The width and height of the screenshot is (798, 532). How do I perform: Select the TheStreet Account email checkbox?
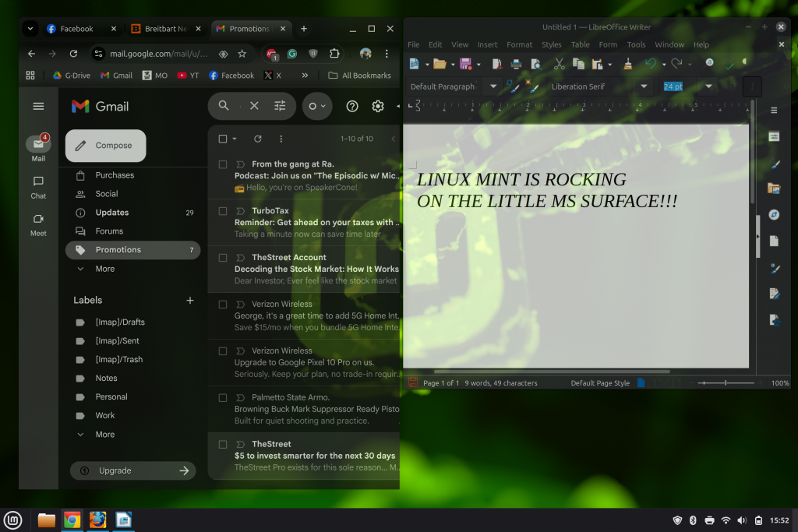tap(223, 258)
